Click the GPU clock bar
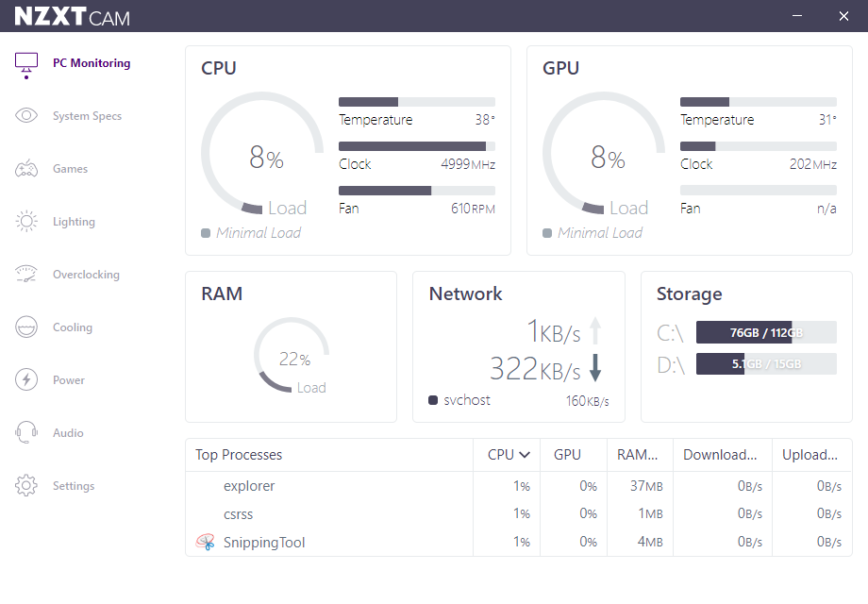868x604 pixels. (759, 146)
